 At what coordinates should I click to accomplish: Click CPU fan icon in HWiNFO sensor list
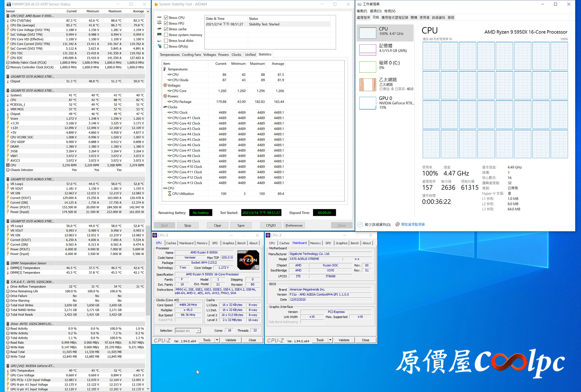click(8, 165)
